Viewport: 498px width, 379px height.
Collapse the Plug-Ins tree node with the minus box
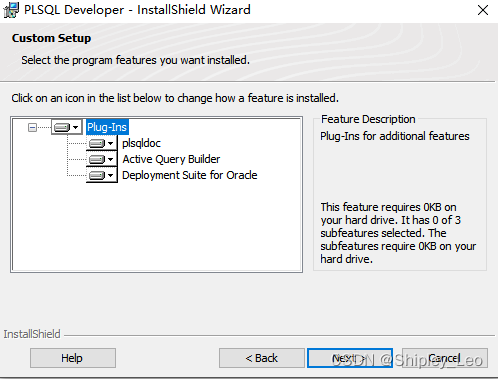pyautogui.click(x=32, y=127)
